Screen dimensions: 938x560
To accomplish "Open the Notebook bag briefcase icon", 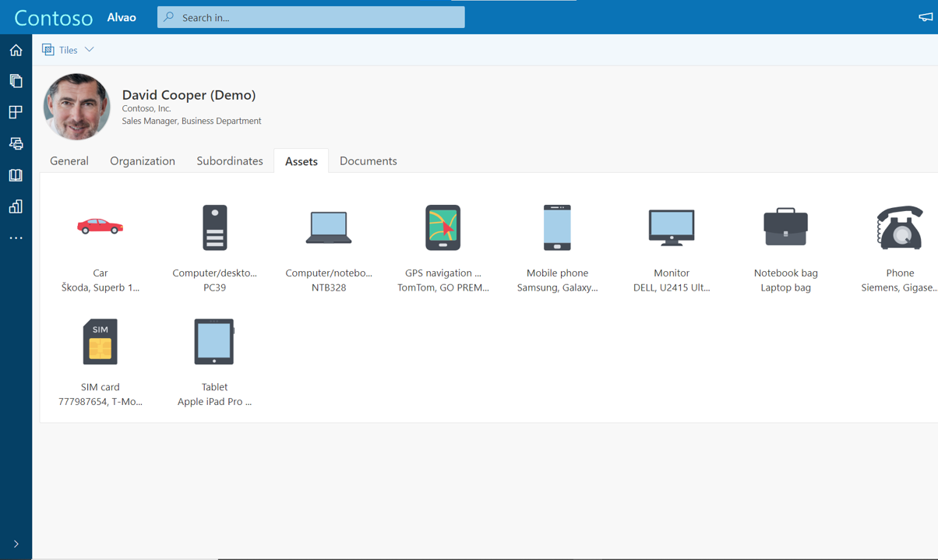I will [x=786, y=227].
